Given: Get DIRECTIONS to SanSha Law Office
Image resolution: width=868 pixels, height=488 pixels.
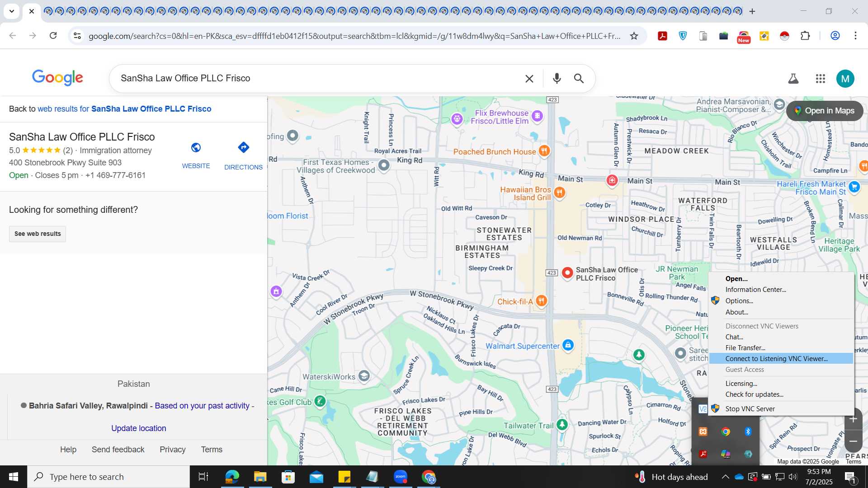Looking at the screenshot, I should [x=243, y=155].
